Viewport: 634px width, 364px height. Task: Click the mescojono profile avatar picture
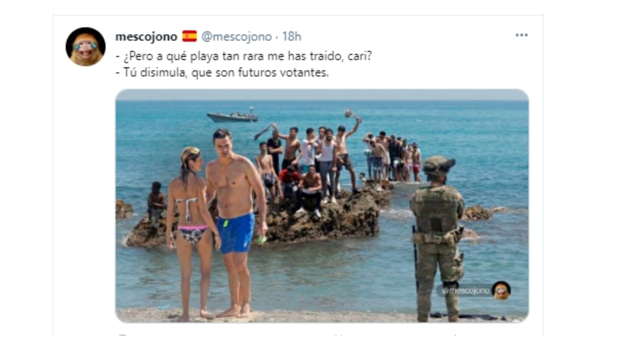[x=85, y=47]
